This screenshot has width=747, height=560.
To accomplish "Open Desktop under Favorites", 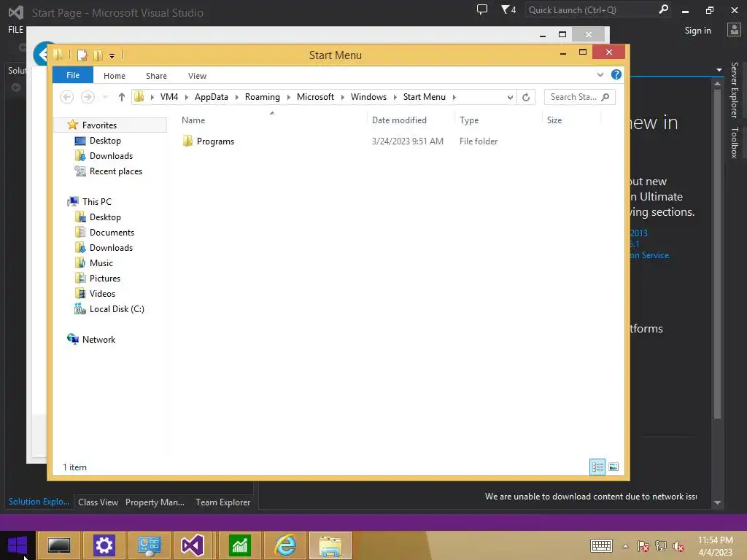I will [105, 141].
